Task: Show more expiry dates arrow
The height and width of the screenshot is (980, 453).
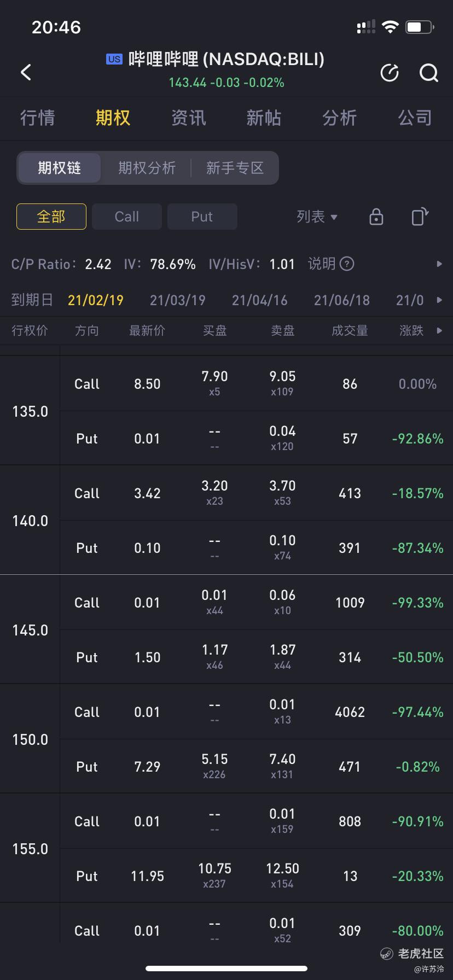Action: click(x=439, y=300)
